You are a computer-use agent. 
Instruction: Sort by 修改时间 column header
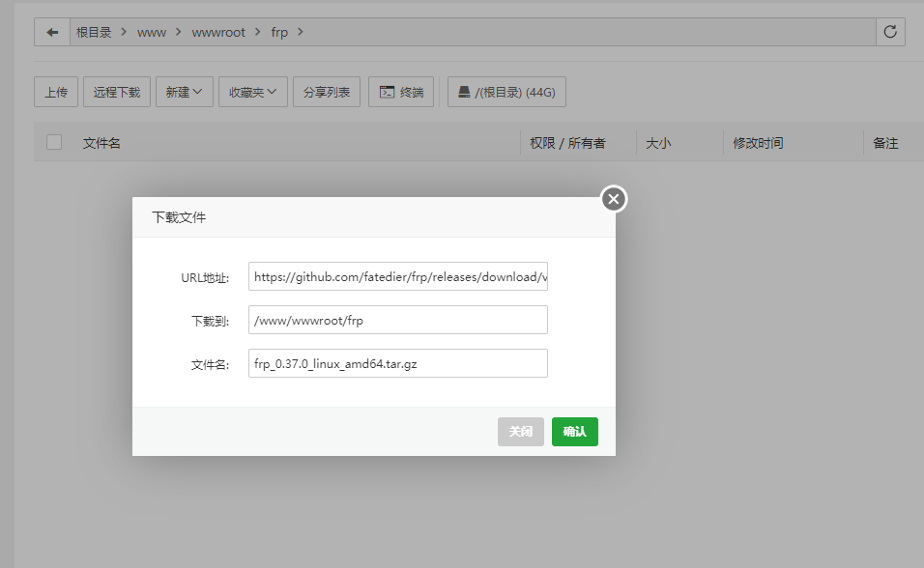point(758,143)
